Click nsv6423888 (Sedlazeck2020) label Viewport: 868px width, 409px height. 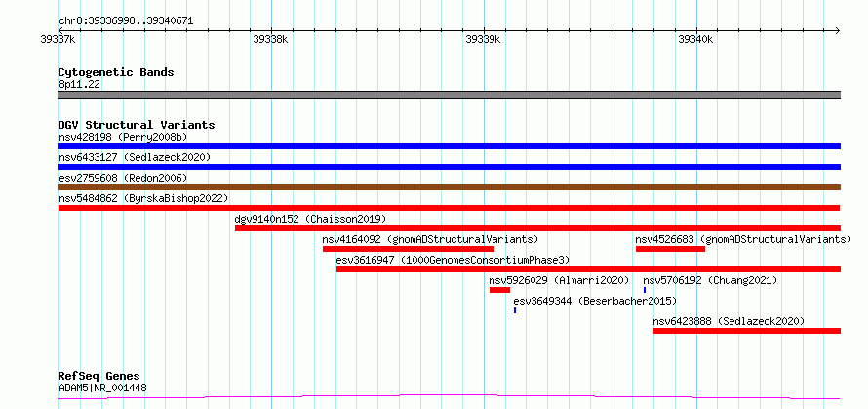coord(730,321)
